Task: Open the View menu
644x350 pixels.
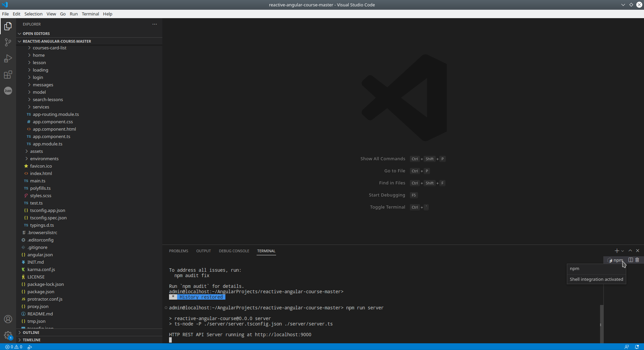Action: point(51,14)
